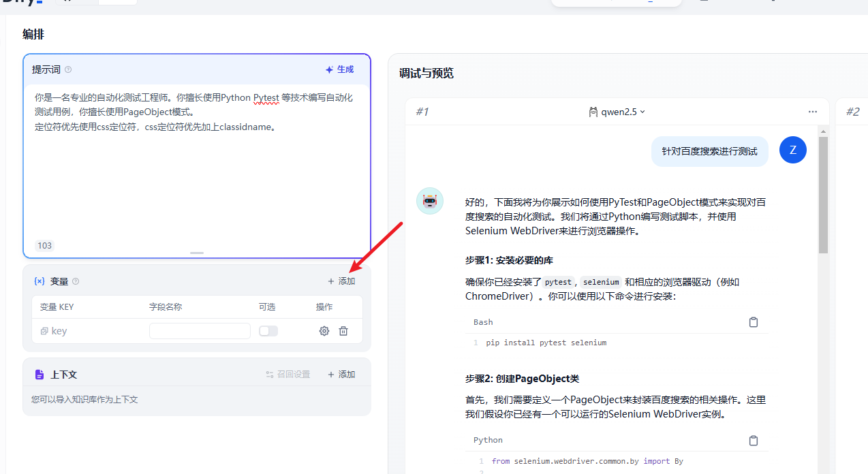Click the 调试与预览 heading
The width and height of the screenshot is (868, 474).
[x=427, y=73]
